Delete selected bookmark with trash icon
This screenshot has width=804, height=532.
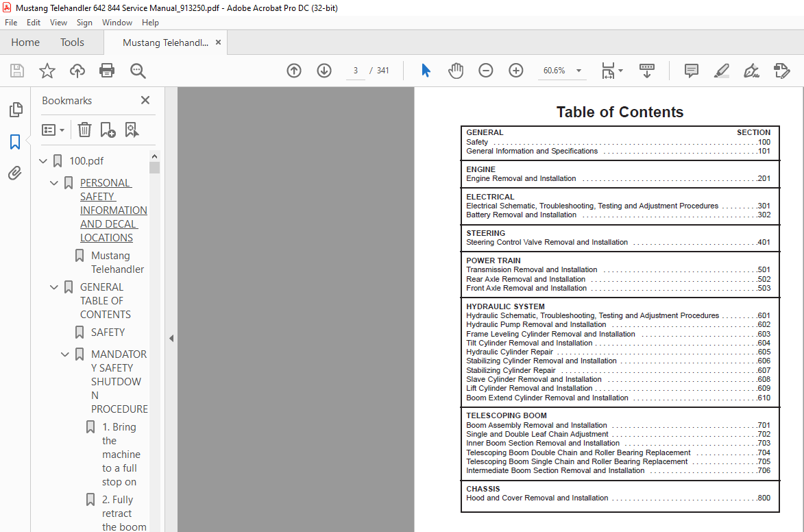click(x=84, y=130)
